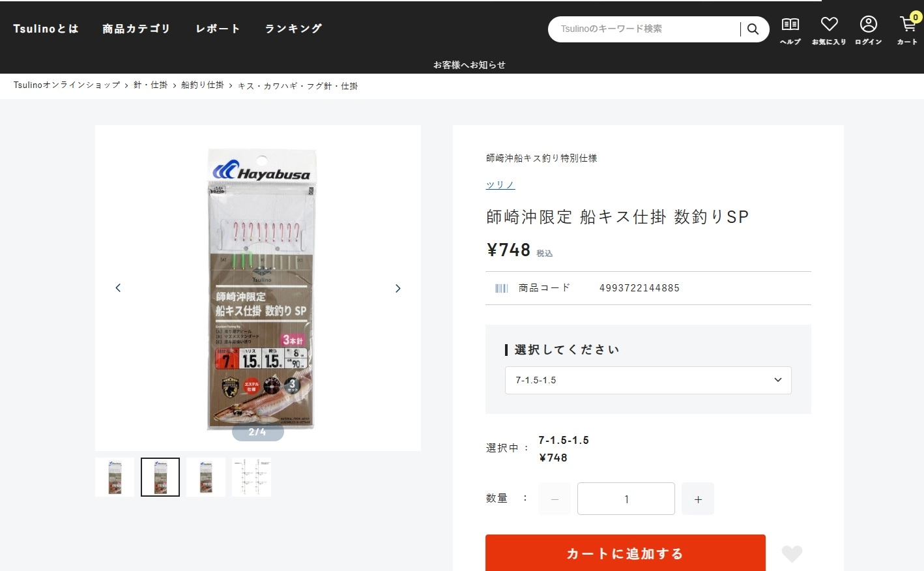Click the product title 師崎沖限定 船キス仕掛 数釣りSP
Screen dimensions: 924x571
point(618,217)
